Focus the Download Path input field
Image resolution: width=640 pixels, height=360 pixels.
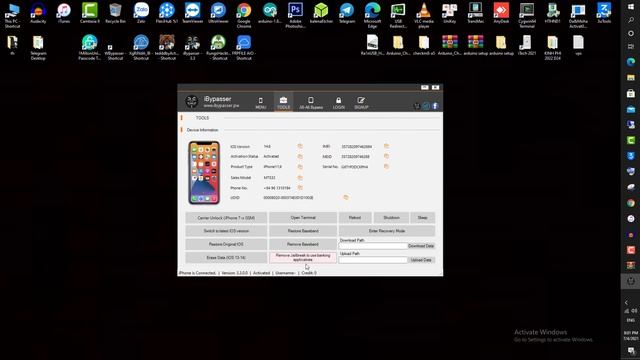(373, 246)
